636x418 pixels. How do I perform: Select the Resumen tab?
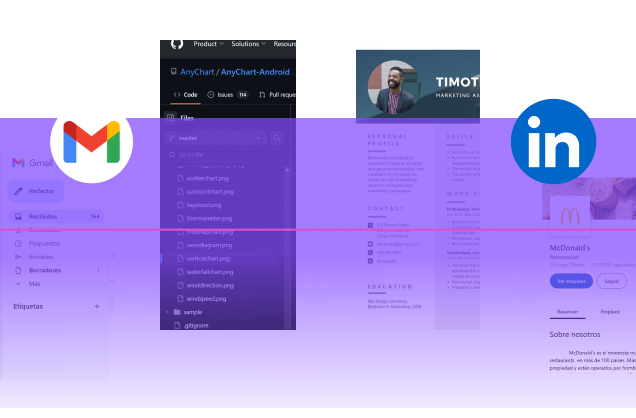pos(567,311)
